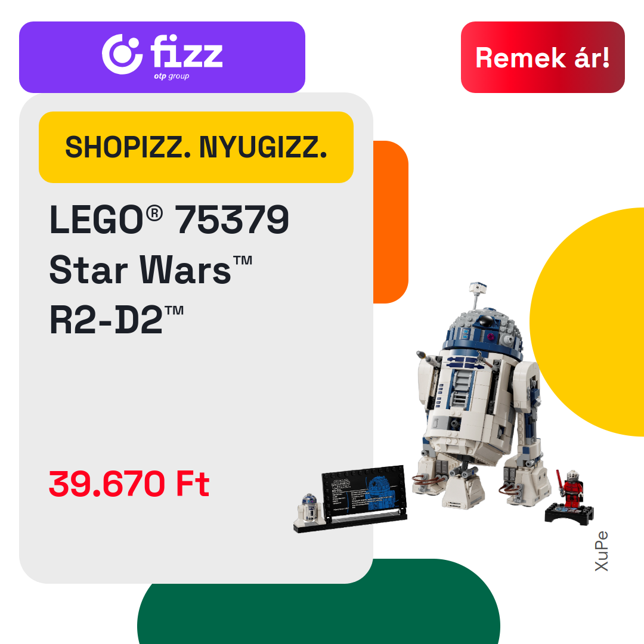This screenshot has height=644, width=644.
Task: Select the 39.670 Ft price
Action: pos(129,484)
